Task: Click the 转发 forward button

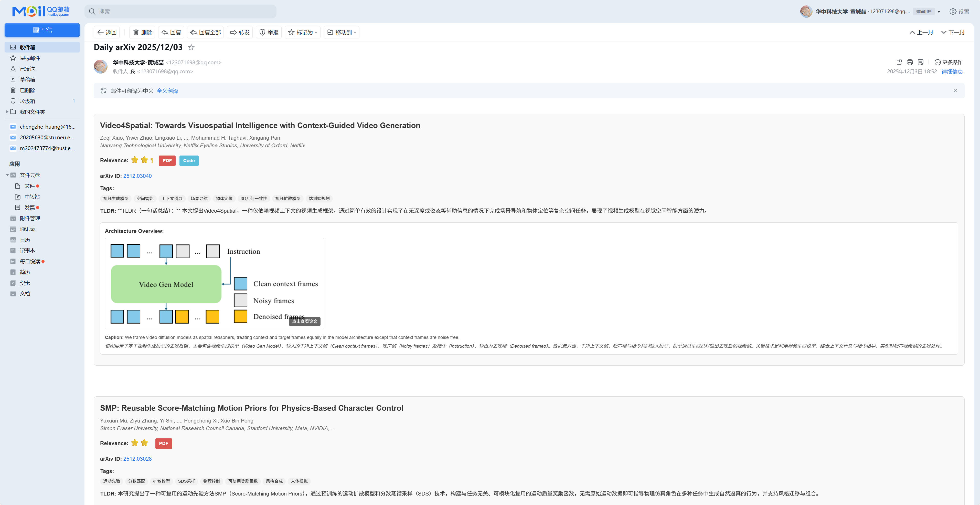Action: click(240, 32)
